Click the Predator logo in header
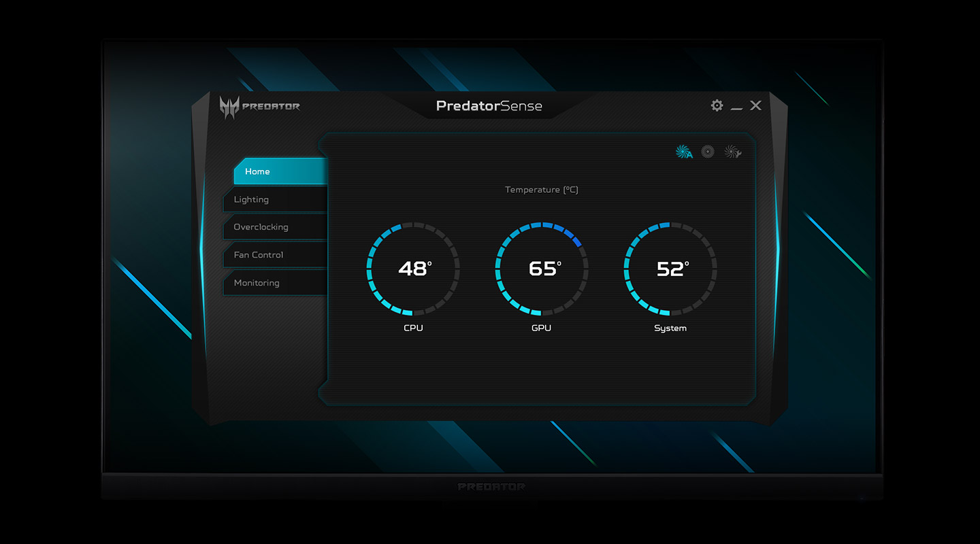980x544 pixels. [259, 107]
